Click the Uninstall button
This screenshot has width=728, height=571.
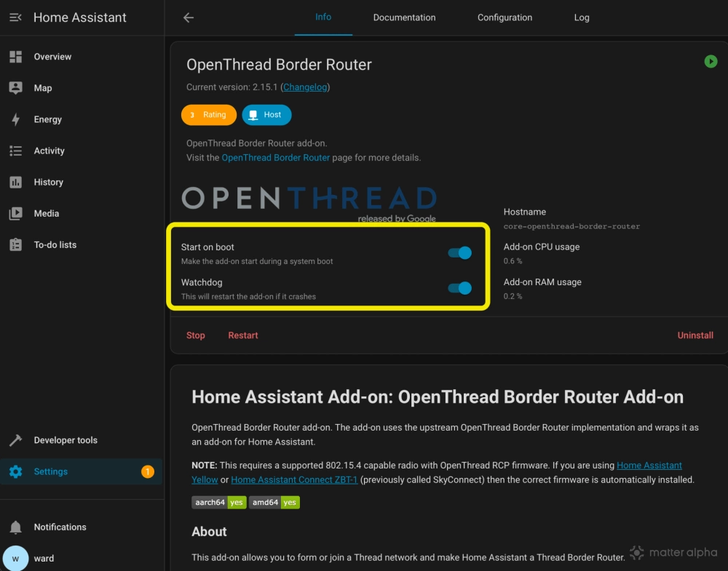695,335
